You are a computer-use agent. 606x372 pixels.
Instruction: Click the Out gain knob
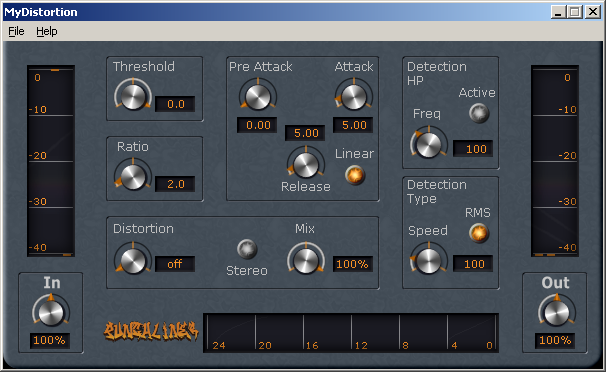(x=557, y=312)
